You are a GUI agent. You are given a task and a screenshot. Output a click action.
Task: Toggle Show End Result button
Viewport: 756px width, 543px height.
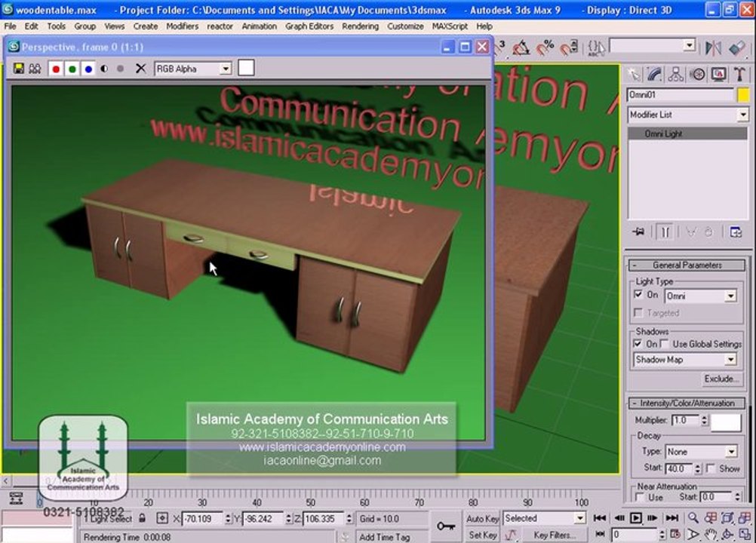point(665,232)
